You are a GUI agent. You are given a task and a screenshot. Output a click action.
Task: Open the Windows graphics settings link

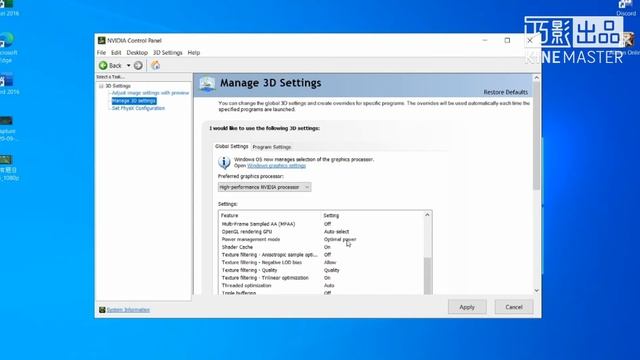276,166
